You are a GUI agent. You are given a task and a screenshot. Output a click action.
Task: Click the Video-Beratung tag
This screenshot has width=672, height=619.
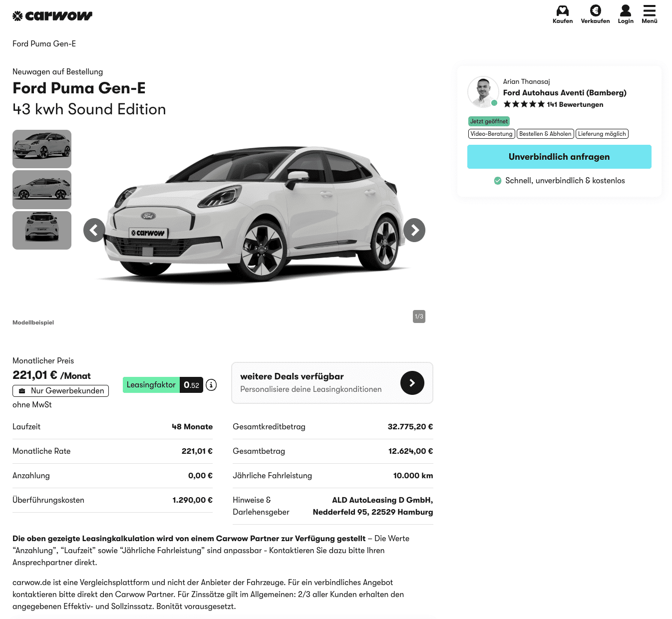pos(491,134)
